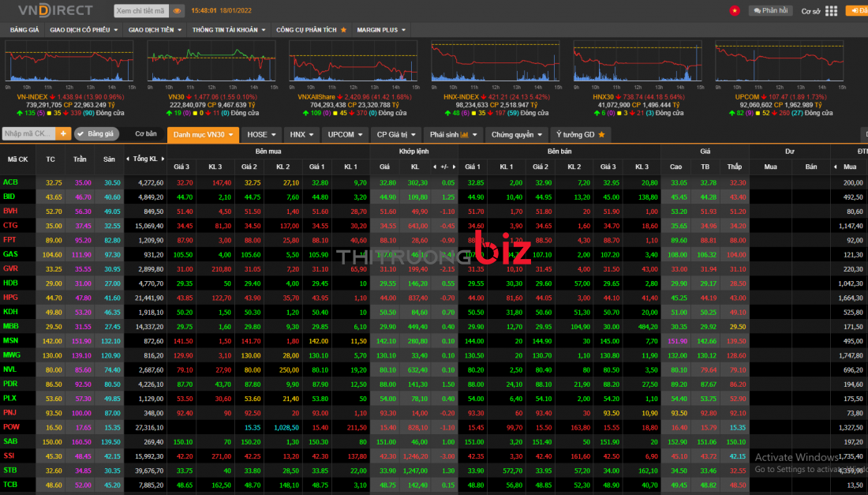Open the Ý tưởng GD tab
This screenshot has width=868, height=495.
[580, 135]
